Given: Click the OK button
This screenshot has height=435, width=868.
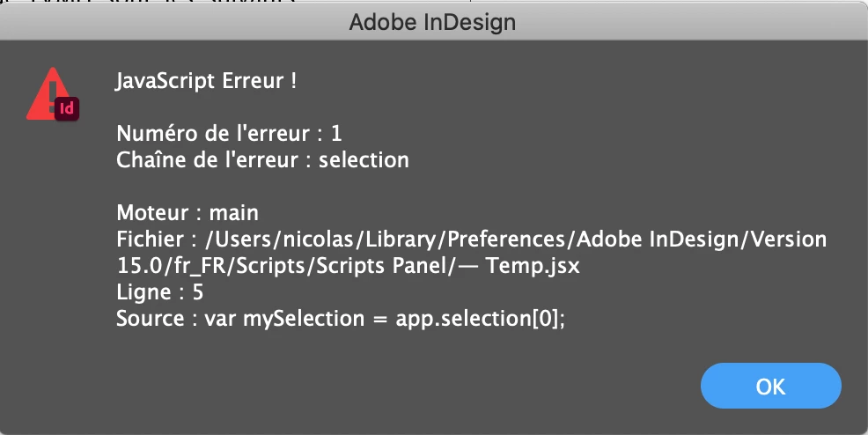Looking at the screenshot, I should point(770,386).
